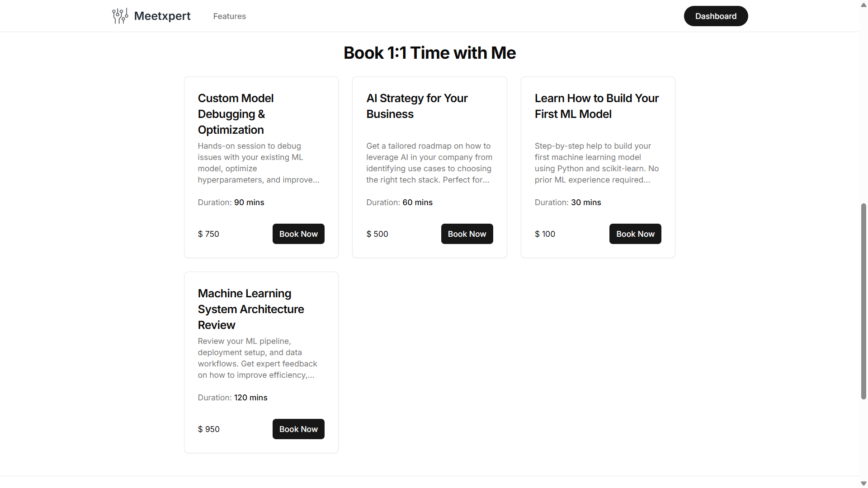Screen dimensions: 868x488
Task: Book the Learn How to Build Your First ML Model session
Action: pos(635,234)
